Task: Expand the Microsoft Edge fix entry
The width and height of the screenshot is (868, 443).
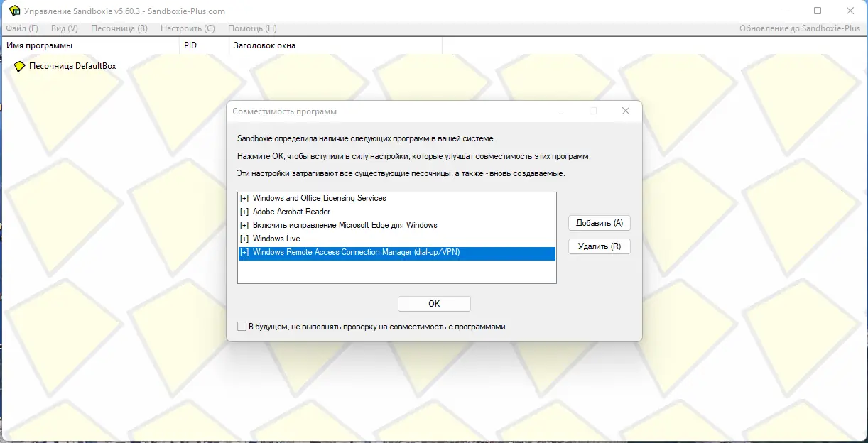Action: tap(244, 225)
